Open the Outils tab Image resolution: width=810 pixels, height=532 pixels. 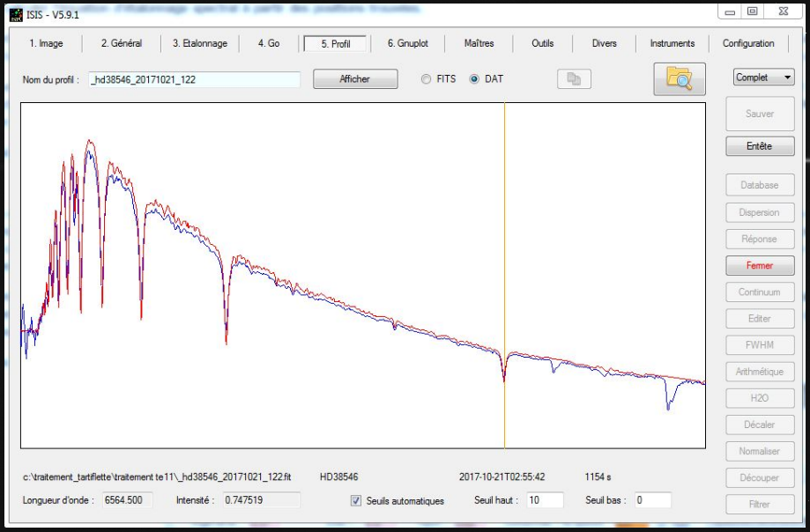coord(542,43)
